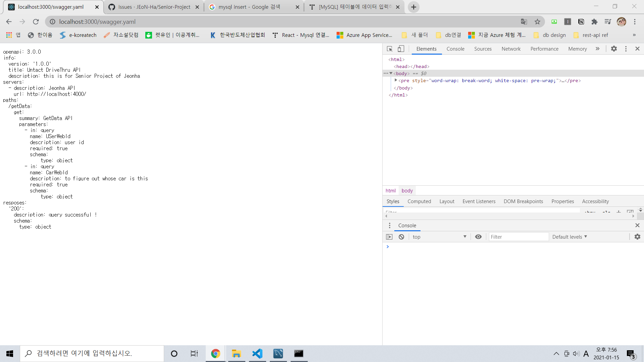The width and height of the screenshot is (644, 362).
Task: Click the console Filter input
Action: click(518, 237)
